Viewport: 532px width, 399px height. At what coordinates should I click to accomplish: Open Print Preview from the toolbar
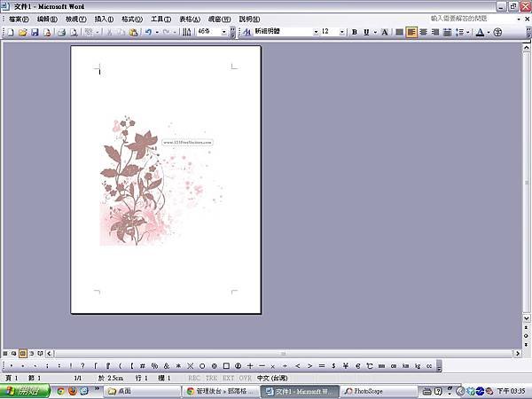tap(74, 32)
